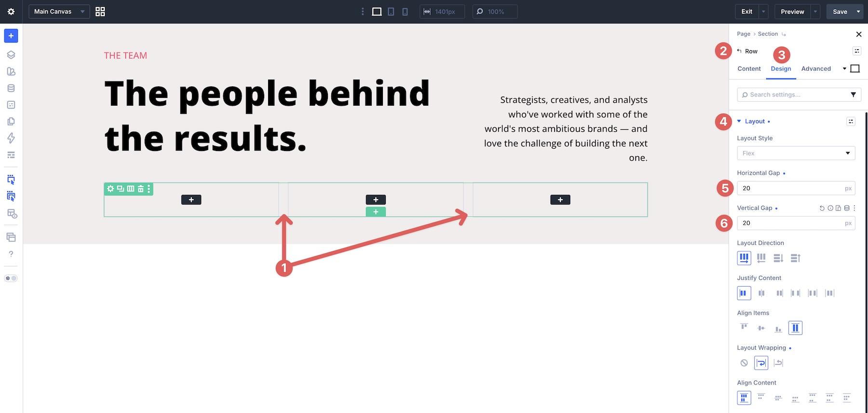Screen dimensions: 868x413
Task: Open builder settings gear in the top-left corner
Action: tap(11, 12)
